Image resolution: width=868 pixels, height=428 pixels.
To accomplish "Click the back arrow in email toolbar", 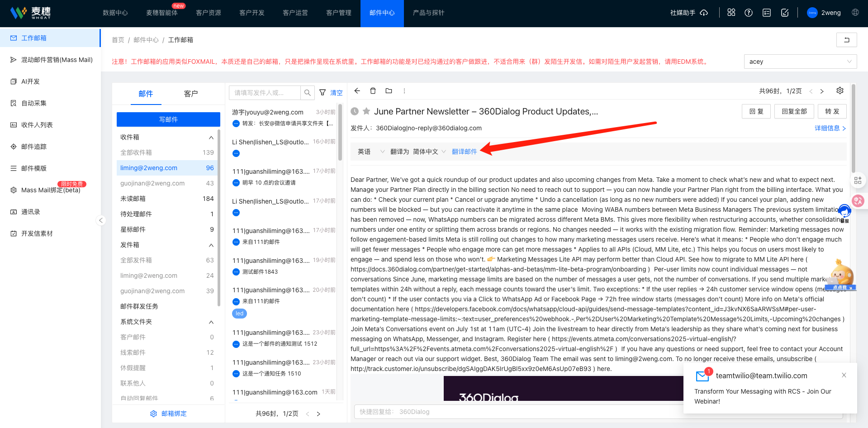I will pos(357,91).
